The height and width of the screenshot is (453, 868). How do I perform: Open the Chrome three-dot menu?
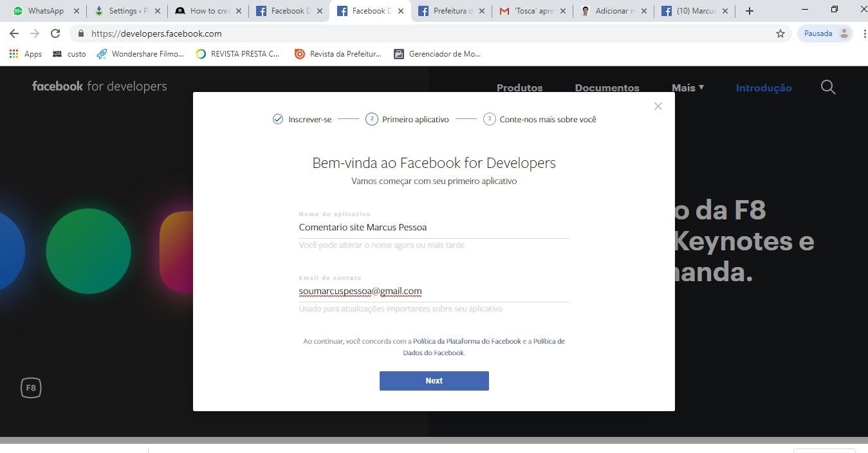tap(864, 33)
